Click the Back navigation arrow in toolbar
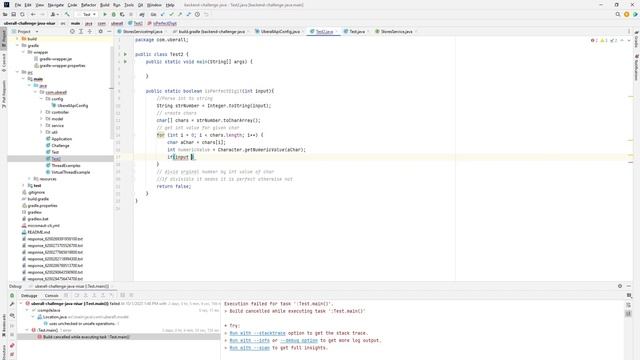This screenshot has height=360, width=640. 33,14
